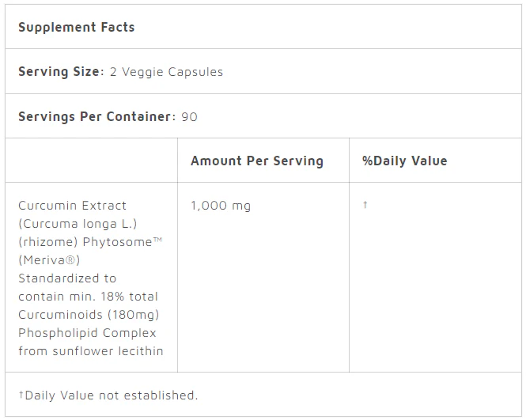This screenshot has width=526, height=420.
Task: Click the Curcumin Extract ingredient name
Action: point(72,205)
